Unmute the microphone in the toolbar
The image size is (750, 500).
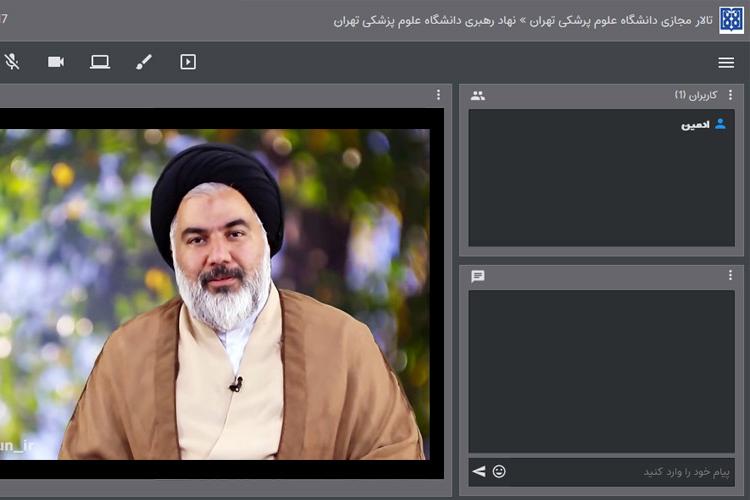12,62
